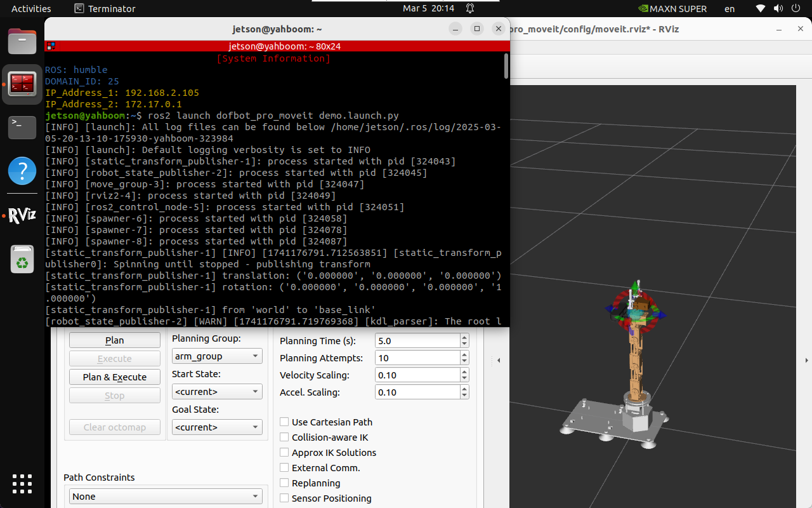The height and width of the screenshot is (508, 812).
Task: Click the IP_Address_1: 192.168.2.105 line
Action: click(x=122, y=93)
